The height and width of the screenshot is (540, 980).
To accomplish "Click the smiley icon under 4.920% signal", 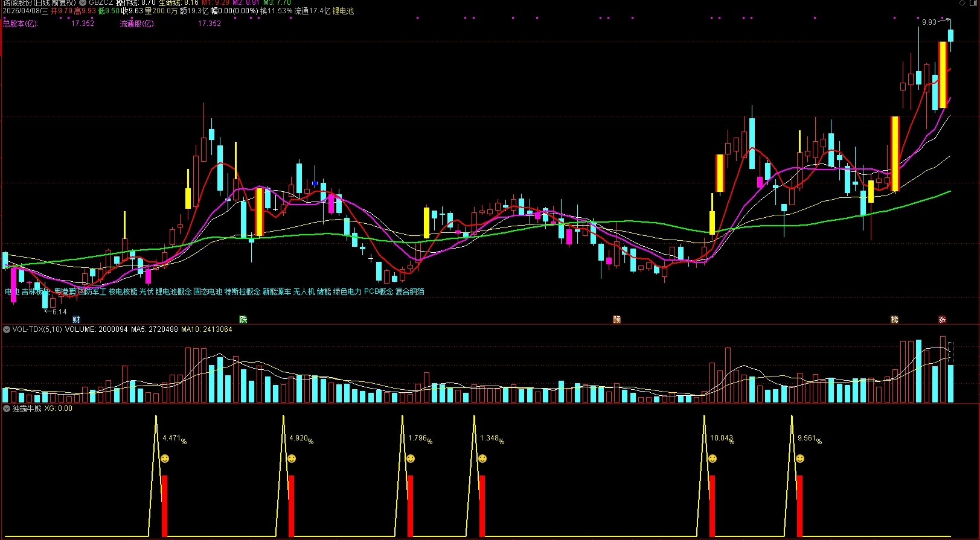I will coord(292,459).
